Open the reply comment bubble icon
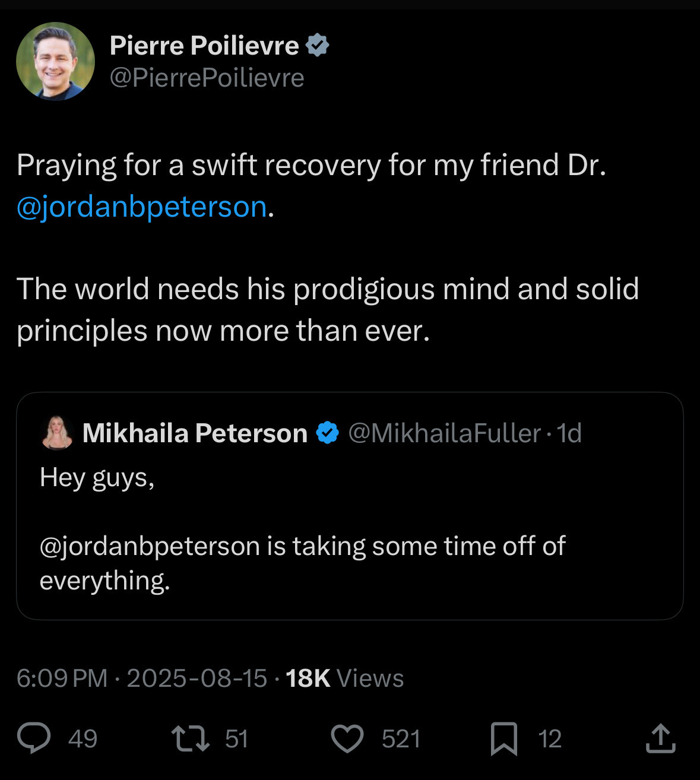 (x=34, y=738)
